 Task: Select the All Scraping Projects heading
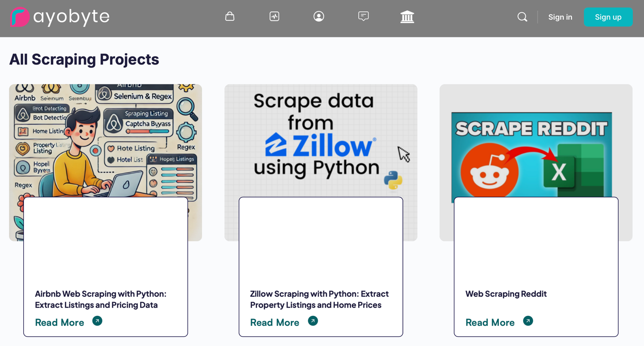pyautogui.click(x=84, y=60)
